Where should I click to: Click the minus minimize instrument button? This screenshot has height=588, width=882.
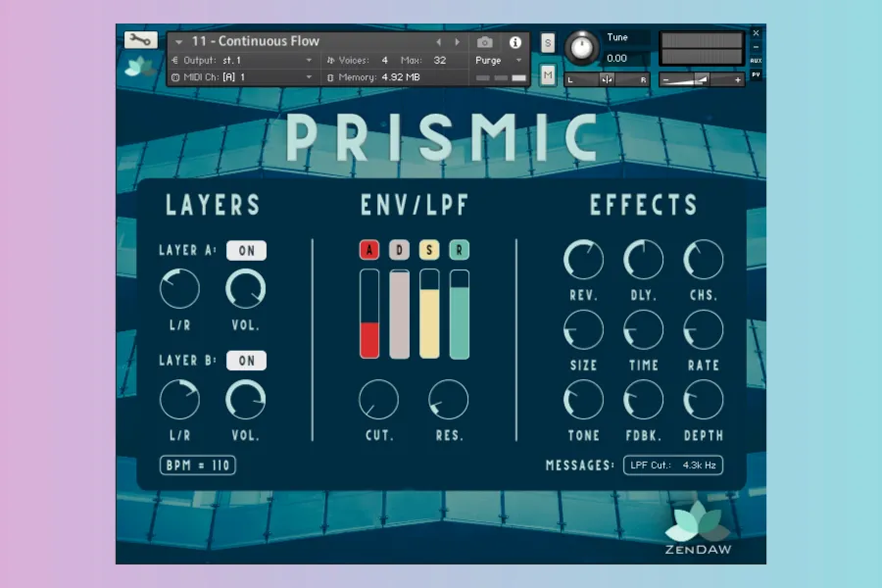point(756,47)
